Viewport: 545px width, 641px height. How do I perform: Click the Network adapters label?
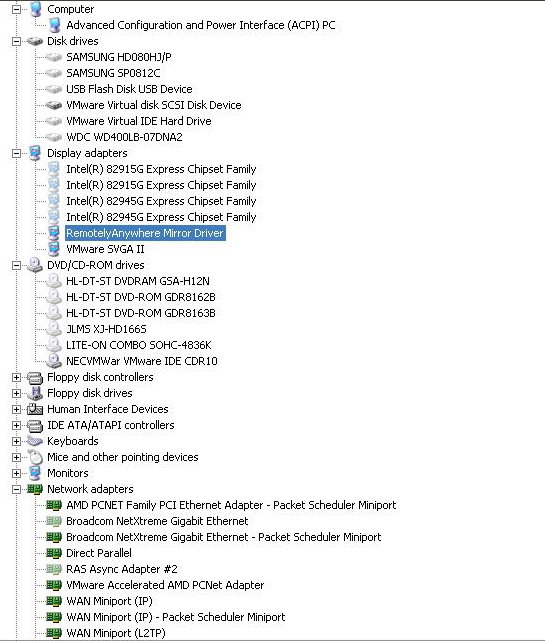tap(90, 489)
